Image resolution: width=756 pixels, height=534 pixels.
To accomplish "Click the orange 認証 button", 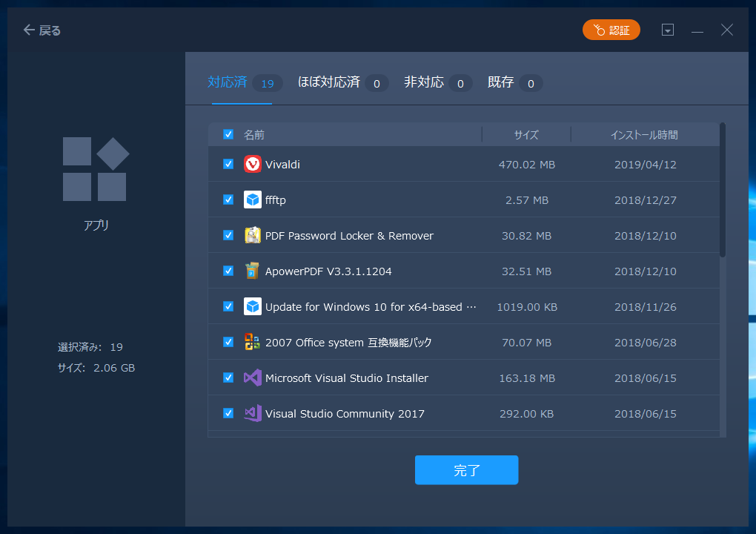I will click(611, 30).
